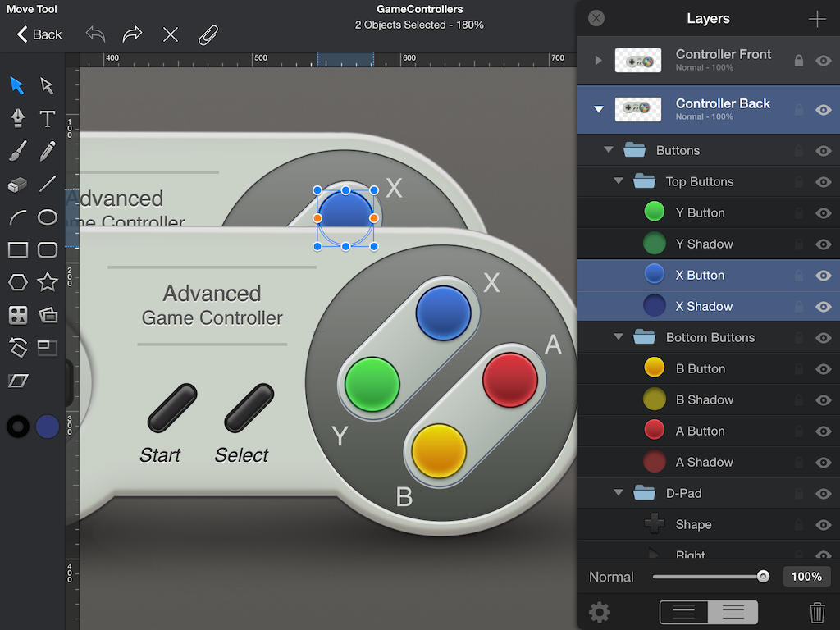Select the Polygon tool
The height and width of the screenshot is (630, 840).
(x=17, y=282)
